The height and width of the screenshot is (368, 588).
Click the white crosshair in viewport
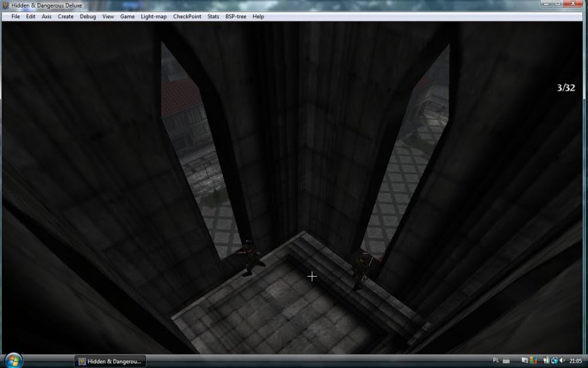[312, 276]
